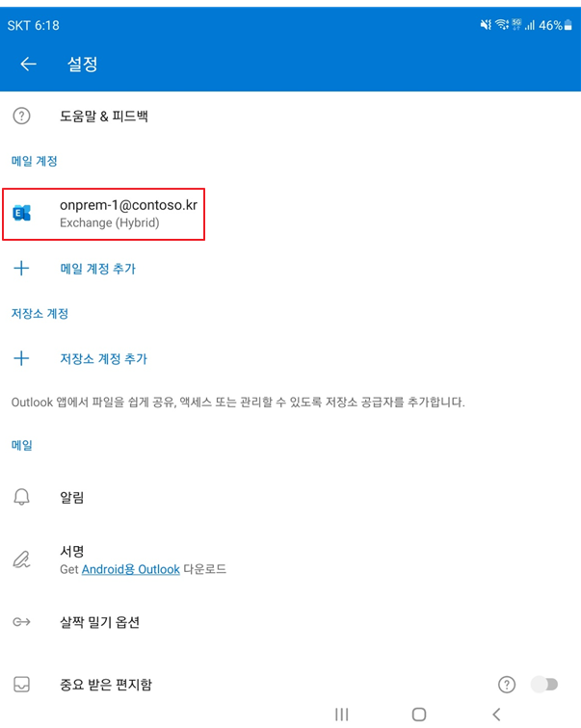Select 메일 계정 추가

point(97,269)
